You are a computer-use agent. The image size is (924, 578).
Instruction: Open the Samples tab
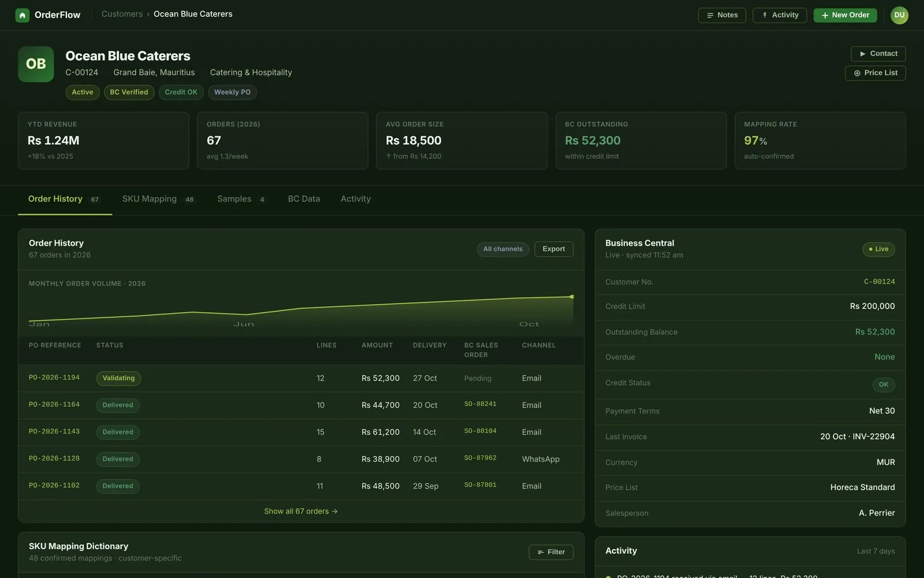pos(241,199)
